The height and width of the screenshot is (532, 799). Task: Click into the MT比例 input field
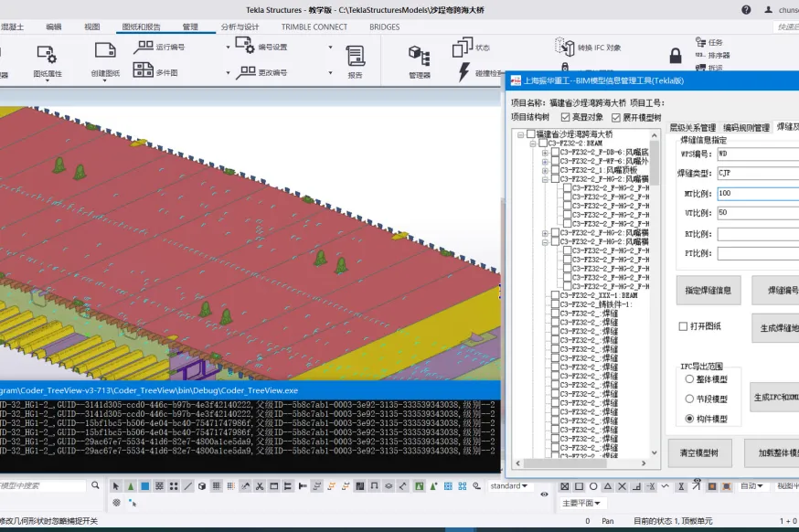[758, 193]
